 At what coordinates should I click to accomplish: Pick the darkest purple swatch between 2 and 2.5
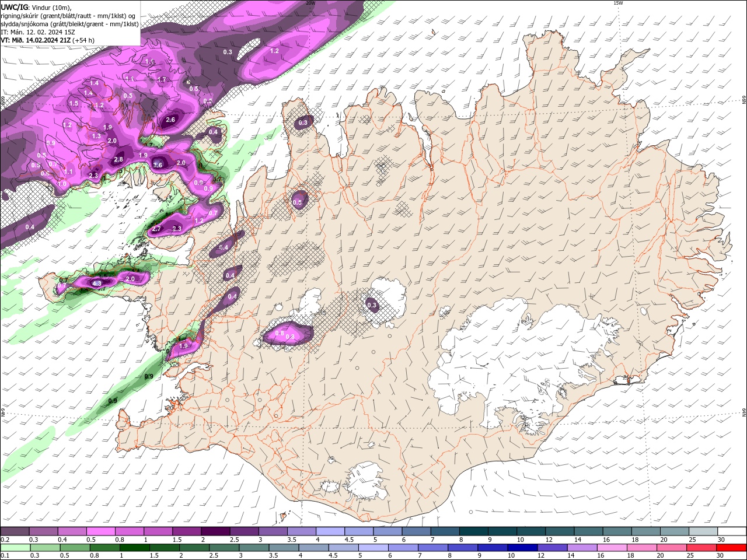(215, 532)
